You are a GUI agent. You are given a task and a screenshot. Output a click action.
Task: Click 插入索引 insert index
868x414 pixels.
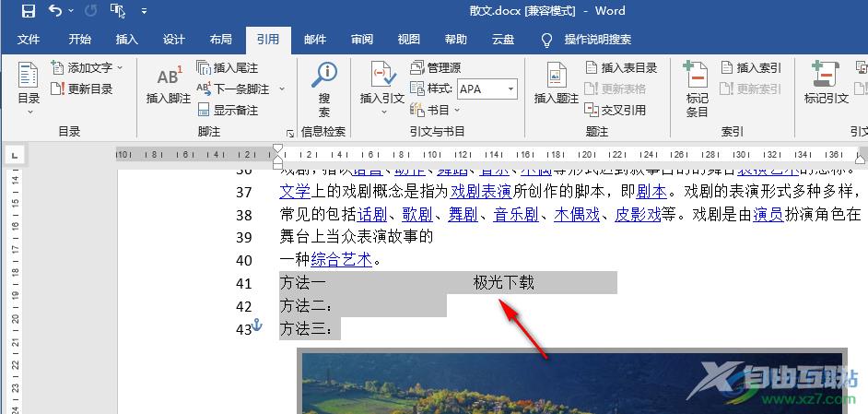click(751, 67)
